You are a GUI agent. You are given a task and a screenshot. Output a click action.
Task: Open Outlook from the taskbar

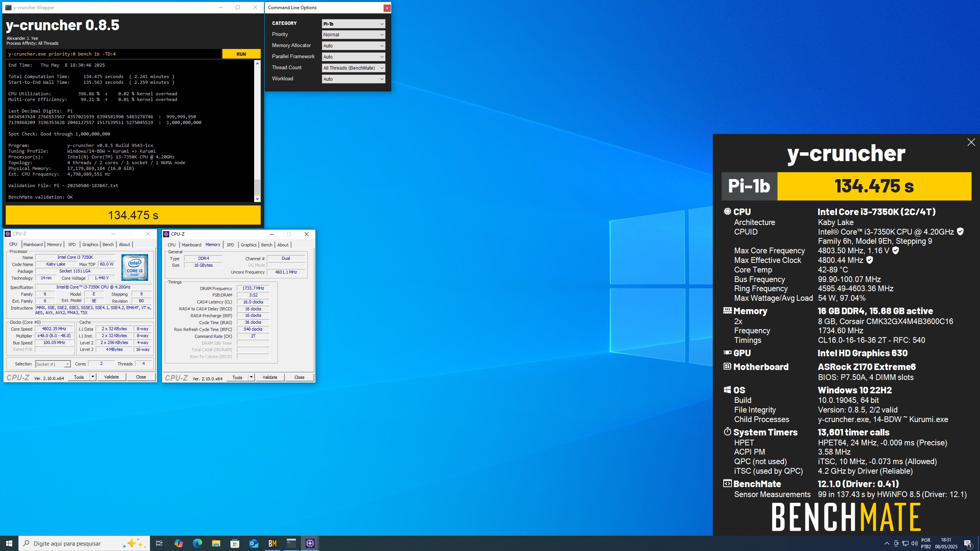pyautogui.click(x=253, y=543)
